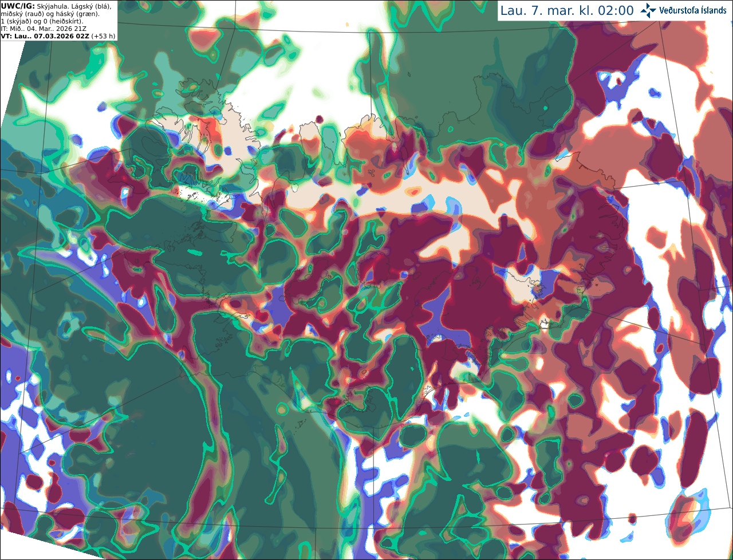Click the "miðský (rauð) og háský (græn)." line
The image size is (733, 560).
point(50,14)
